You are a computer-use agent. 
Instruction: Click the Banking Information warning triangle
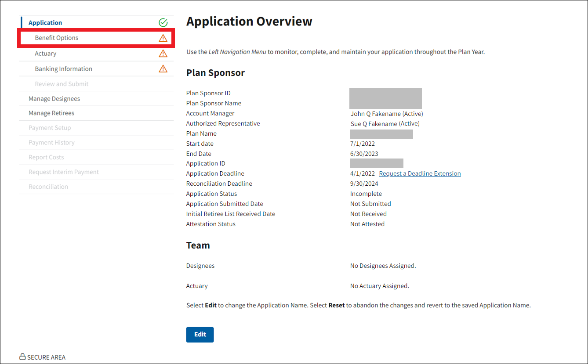pyautogui.click(x=163, y=69)
